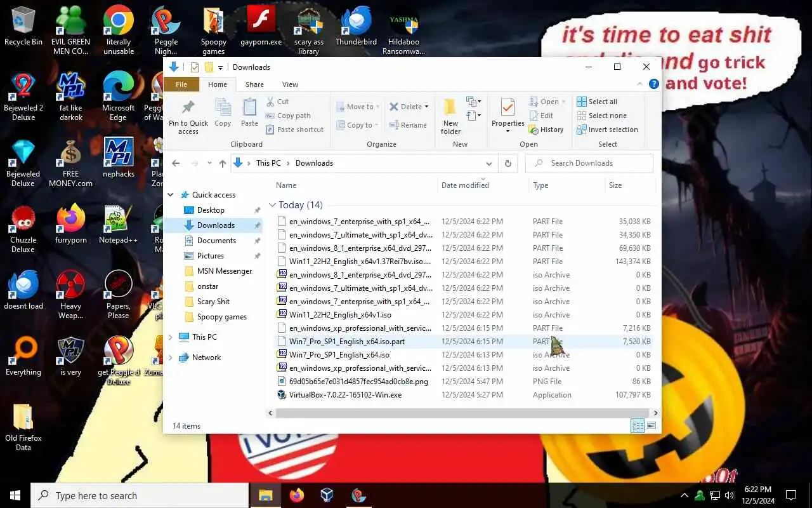Viewport: 812px width, 508px height.
Task: Open Properties from the ribbon
Action: point(508,116)
